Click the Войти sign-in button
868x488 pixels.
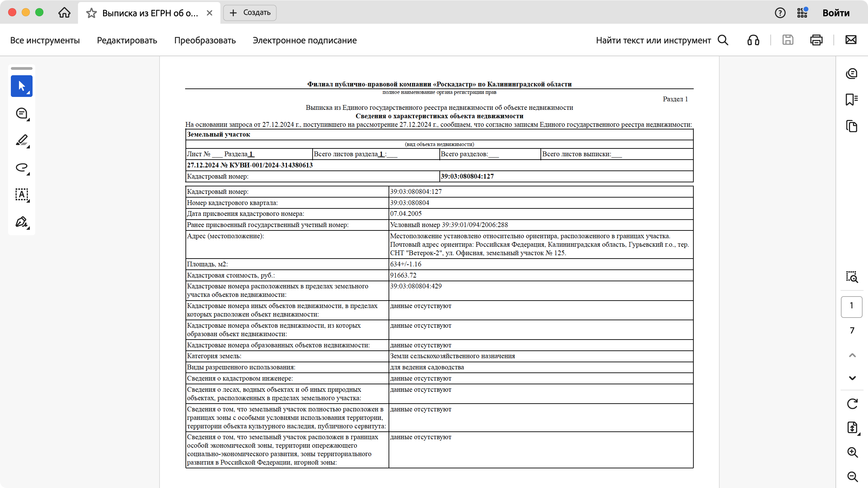tap(836, 13)
